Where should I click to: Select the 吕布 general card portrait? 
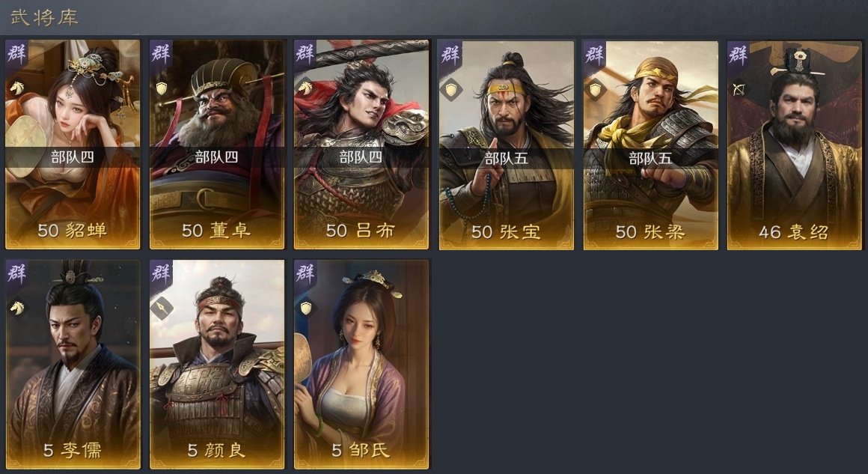361,145
